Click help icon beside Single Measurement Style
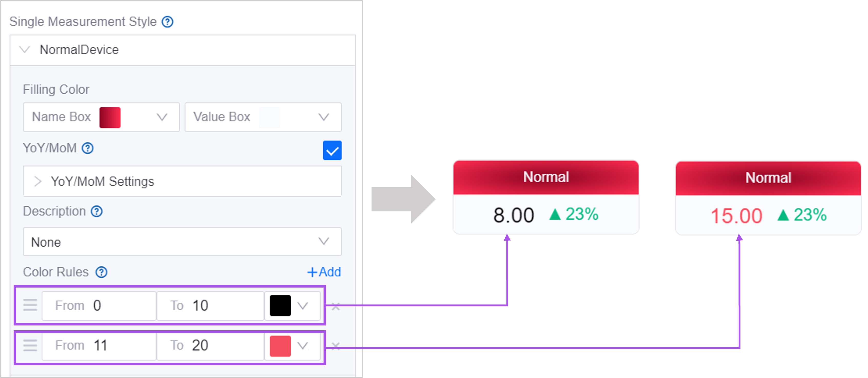 [168, 22]
